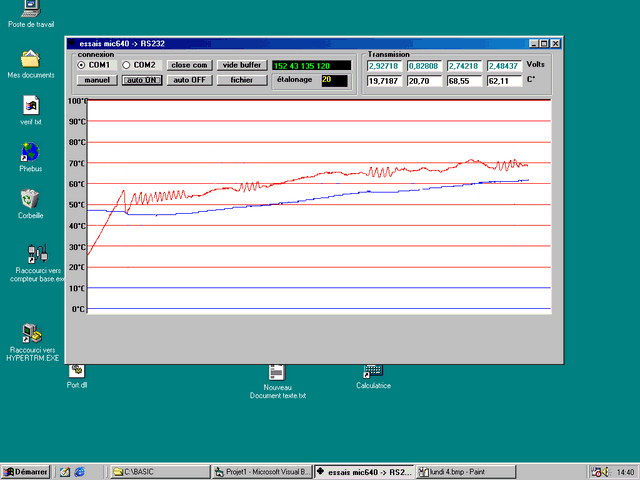The width and height of the screenshot is (640, 480).
Task: Open the Poste de travail desktop icon
Action: [30, 10]
